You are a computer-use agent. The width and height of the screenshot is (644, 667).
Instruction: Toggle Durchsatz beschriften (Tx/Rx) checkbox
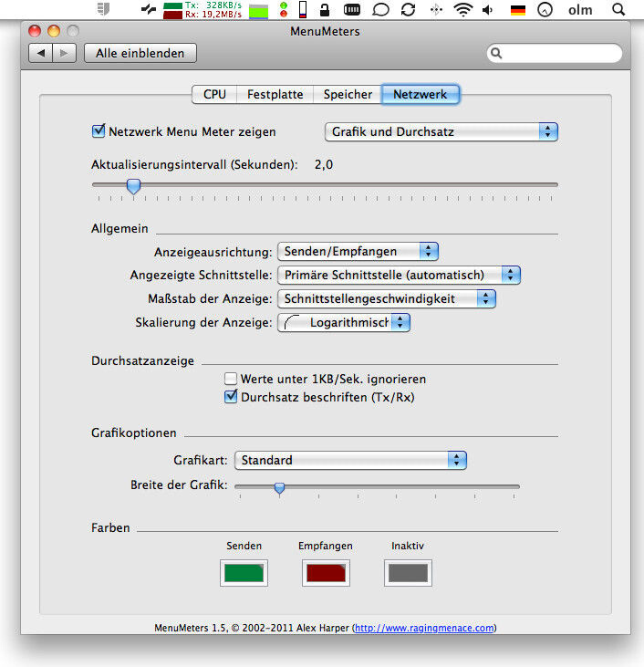231,396
